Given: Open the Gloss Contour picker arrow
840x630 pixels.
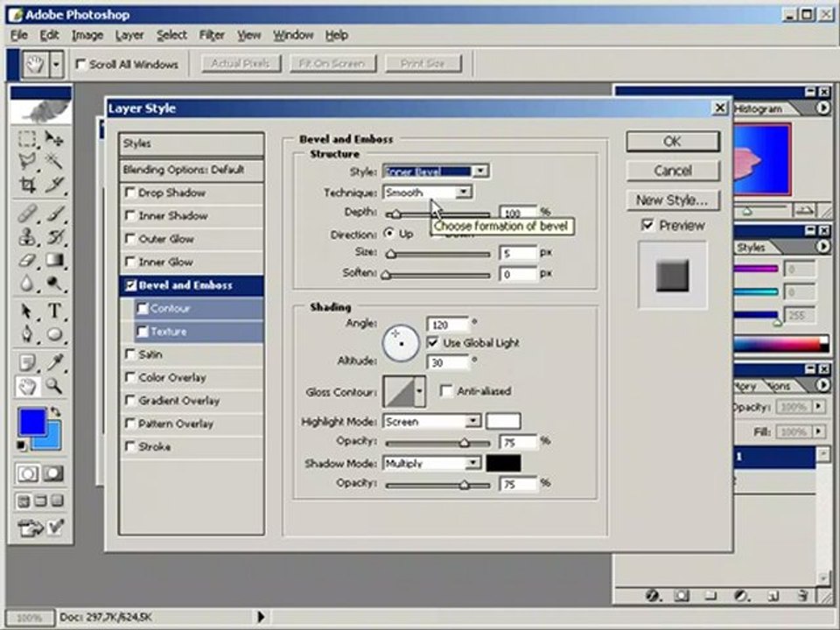Looking at the screenshot, I should click(419, 391).
